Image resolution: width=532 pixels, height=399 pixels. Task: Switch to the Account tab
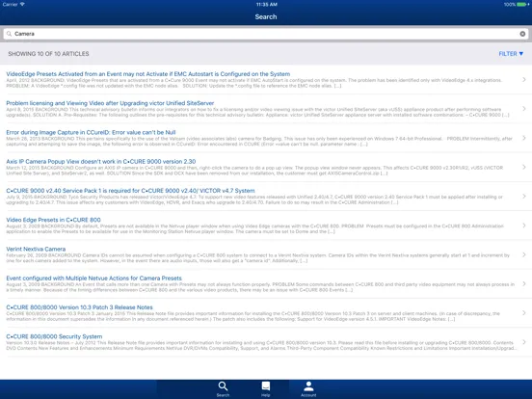308,388
